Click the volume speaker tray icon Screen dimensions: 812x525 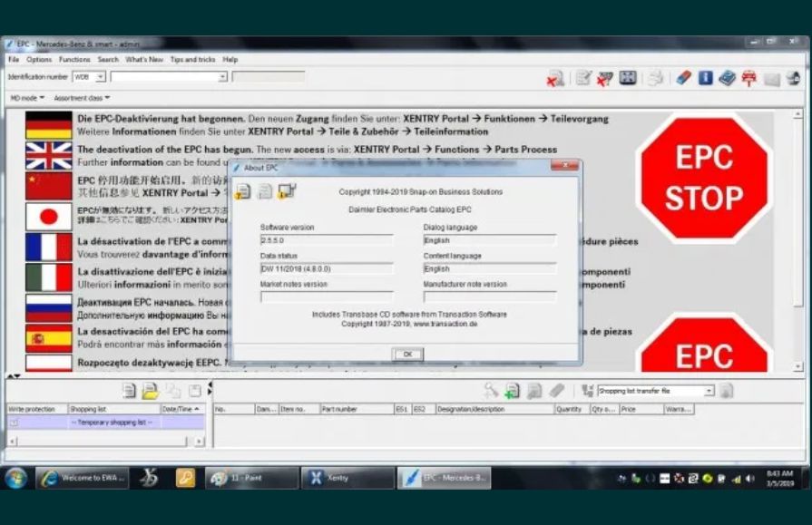(750, 479)
